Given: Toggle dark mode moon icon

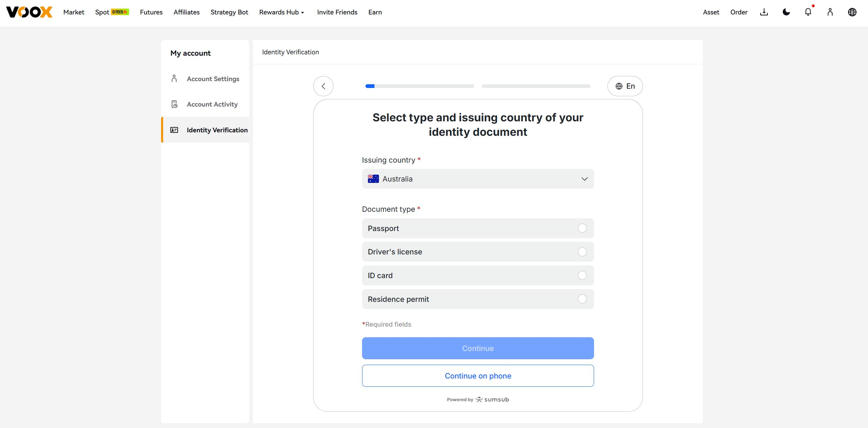Looking at the screenshot, I should tap(786, 12).
